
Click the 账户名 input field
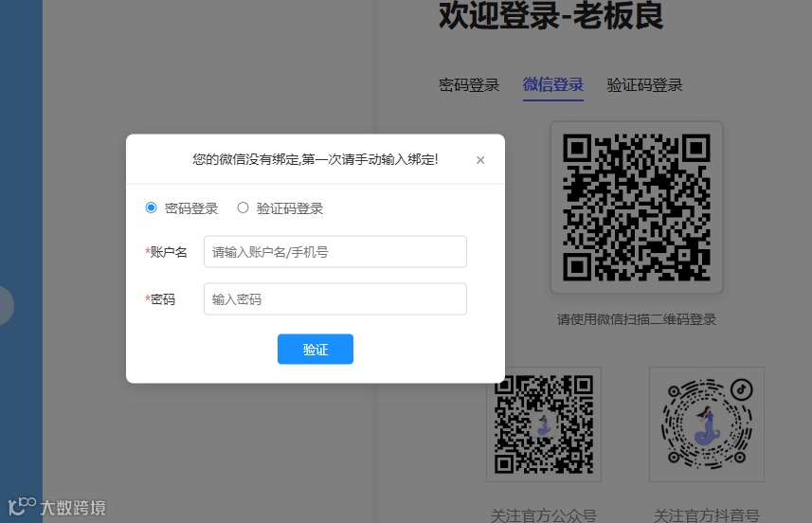tap(335, 252)
